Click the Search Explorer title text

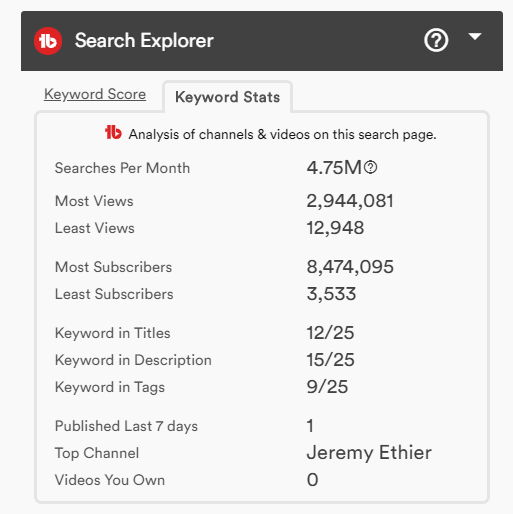point(144,41)
